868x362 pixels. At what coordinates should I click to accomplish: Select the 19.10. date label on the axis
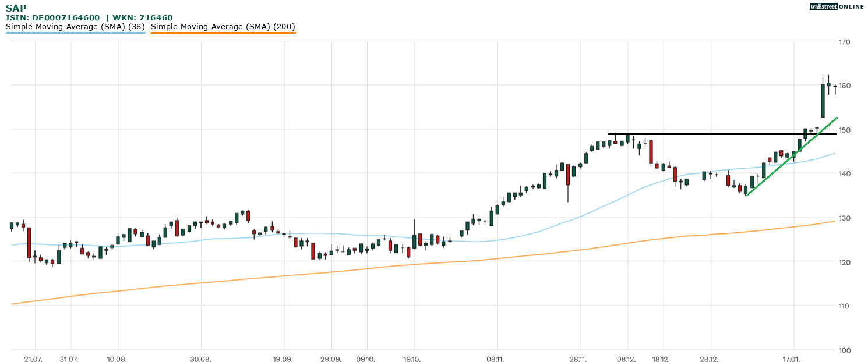(412, 359)
